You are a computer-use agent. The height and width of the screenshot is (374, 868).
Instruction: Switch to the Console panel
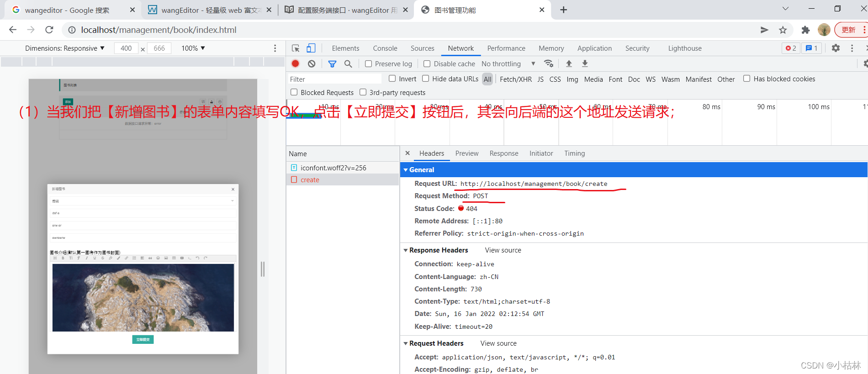pos(385,48)
